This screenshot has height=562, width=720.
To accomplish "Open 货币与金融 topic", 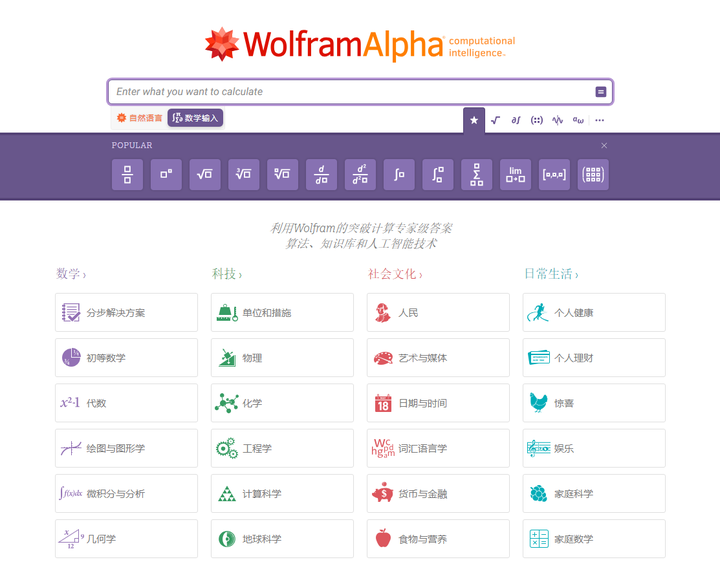I will pos(438,494).
